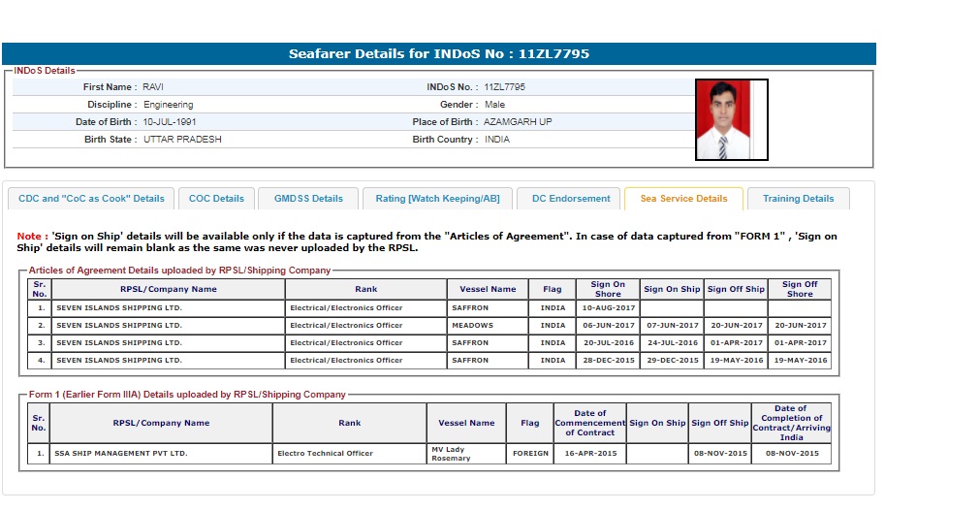Select the SSA SHIP MANAGEMENT PVT LTD. cell
The image size is (980, 511).
tap(122, 454)
